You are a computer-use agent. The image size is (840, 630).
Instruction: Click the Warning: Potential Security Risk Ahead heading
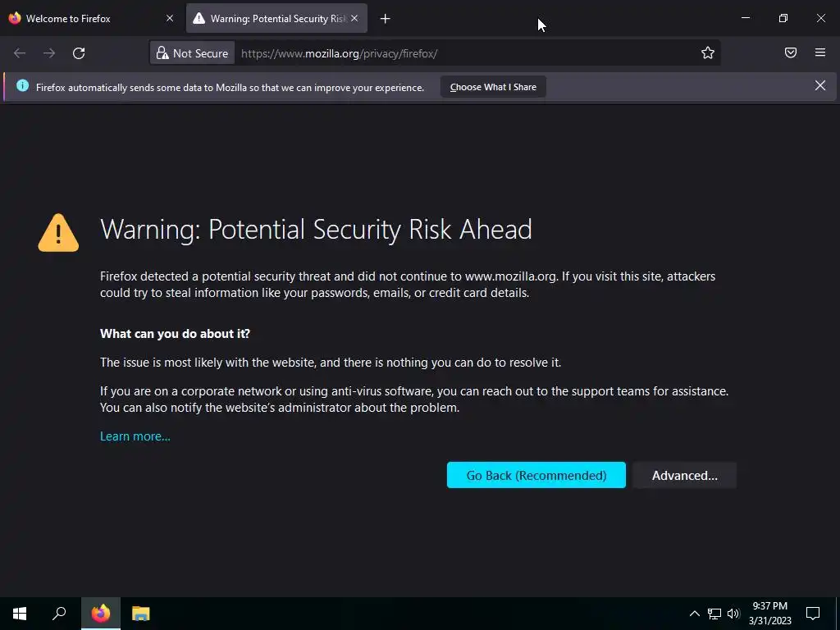click(x=316, y=230)
